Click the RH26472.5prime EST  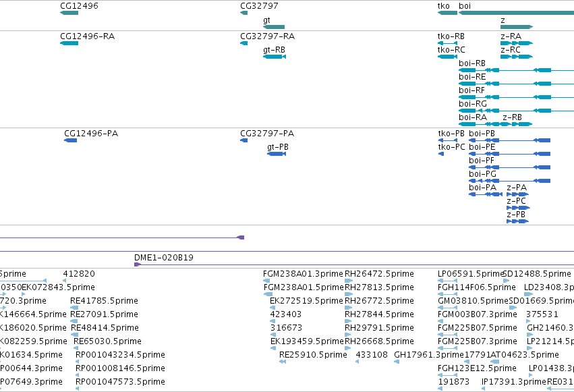pos(349,281)
